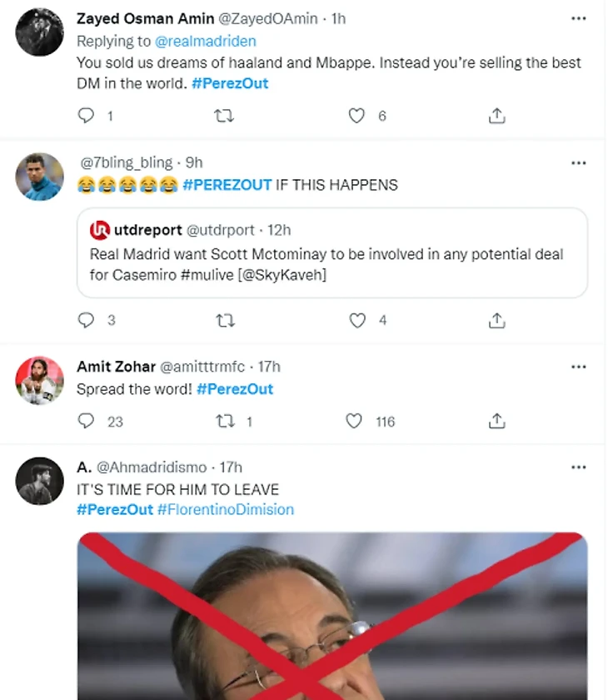Click the #FlorentinoDimision hashtag
The width and height of the screenshot is (608, 700).
(x=225, y=509)
